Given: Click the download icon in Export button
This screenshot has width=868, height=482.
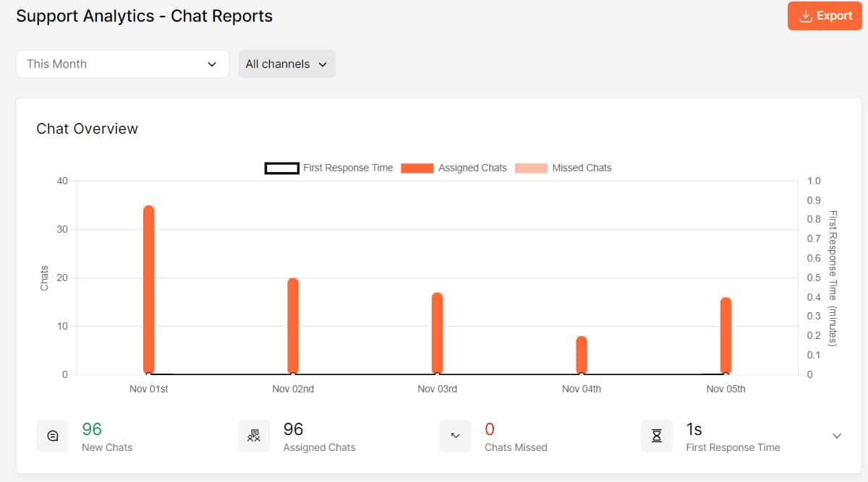Looking at the screenshot, I should (x=805, y=16).
